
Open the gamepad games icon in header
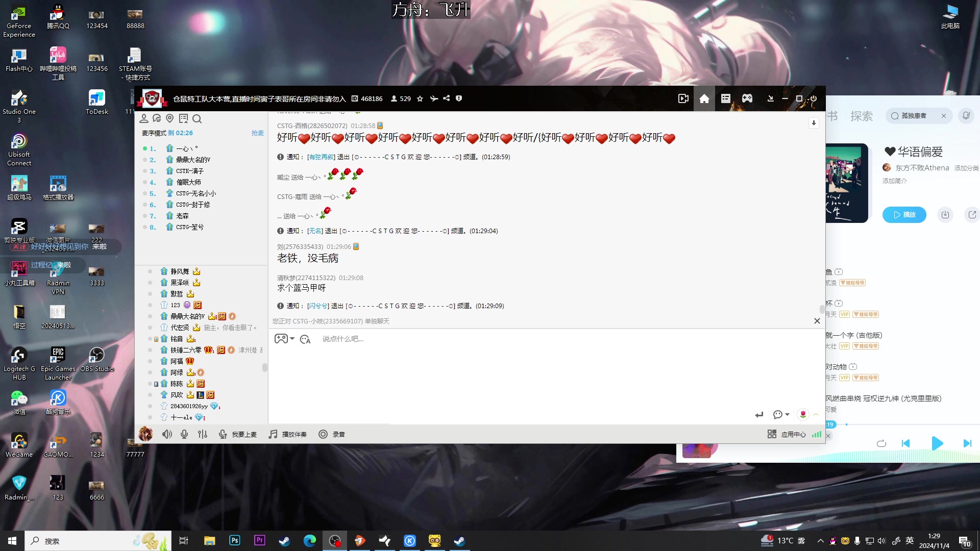point(747,98)
